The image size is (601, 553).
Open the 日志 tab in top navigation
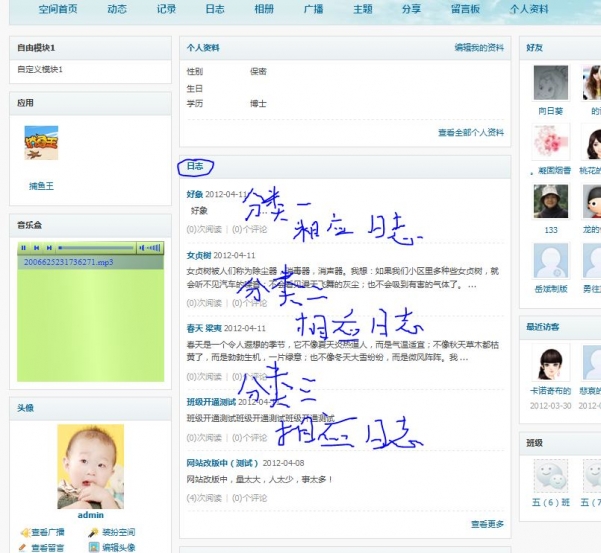coord(215,9)
